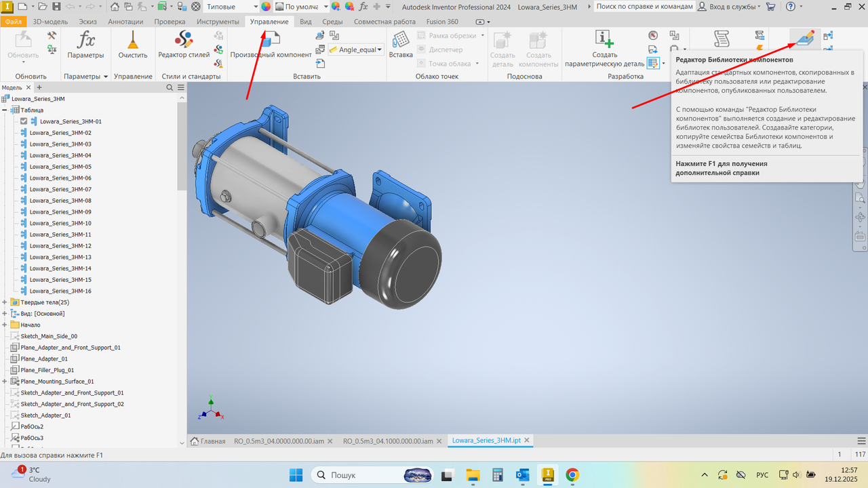Switch to RO_0.5m3_04.0000.000.00.iam document tab
Screen dimensions: 868x488
click(x=279, y=441)
